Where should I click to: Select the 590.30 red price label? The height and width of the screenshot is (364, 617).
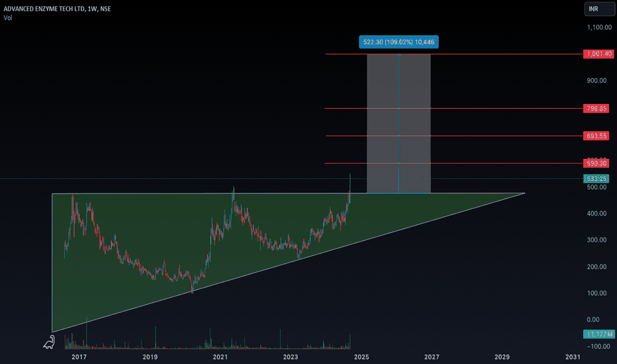596,163
